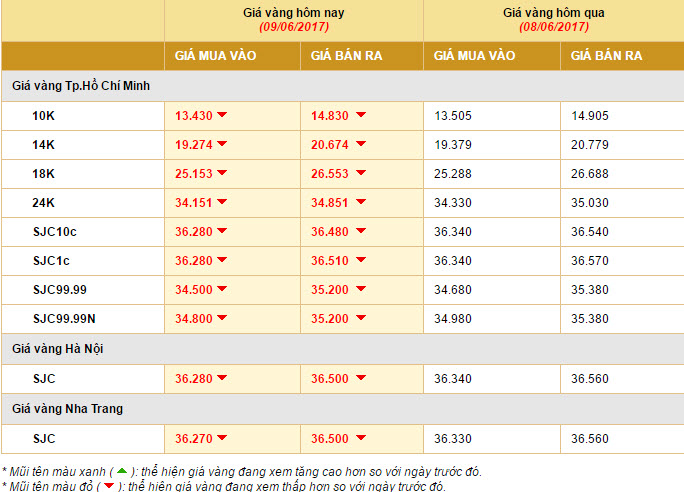Viewport: 684px width, 492px height.
Task: Click the 'Giá vàng hôm qua' header
Action: pyautogui.click(x=554, y=13)
